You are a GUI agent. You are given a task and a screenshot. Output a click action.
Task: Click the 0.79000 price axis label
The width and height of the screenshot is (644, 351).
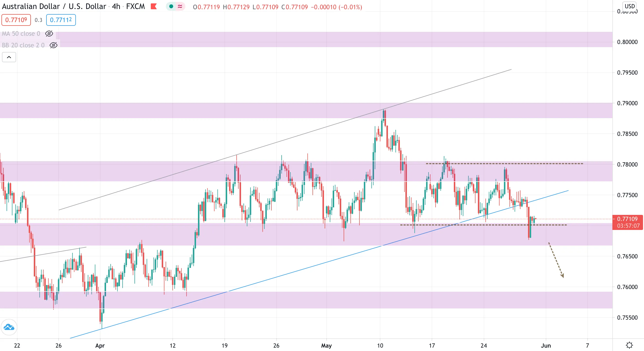pyautogui.click(x=627, y=103)
